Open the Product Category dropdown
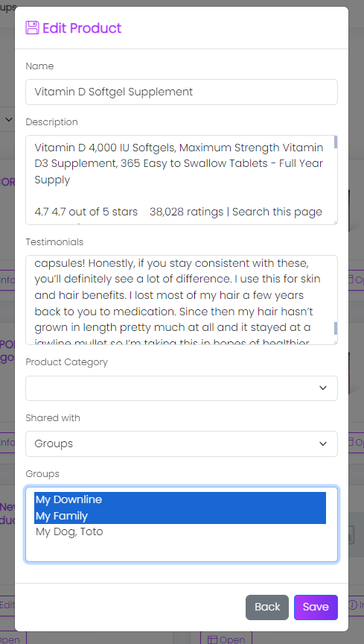The image size is (364, 644). [x=182, y=388]
